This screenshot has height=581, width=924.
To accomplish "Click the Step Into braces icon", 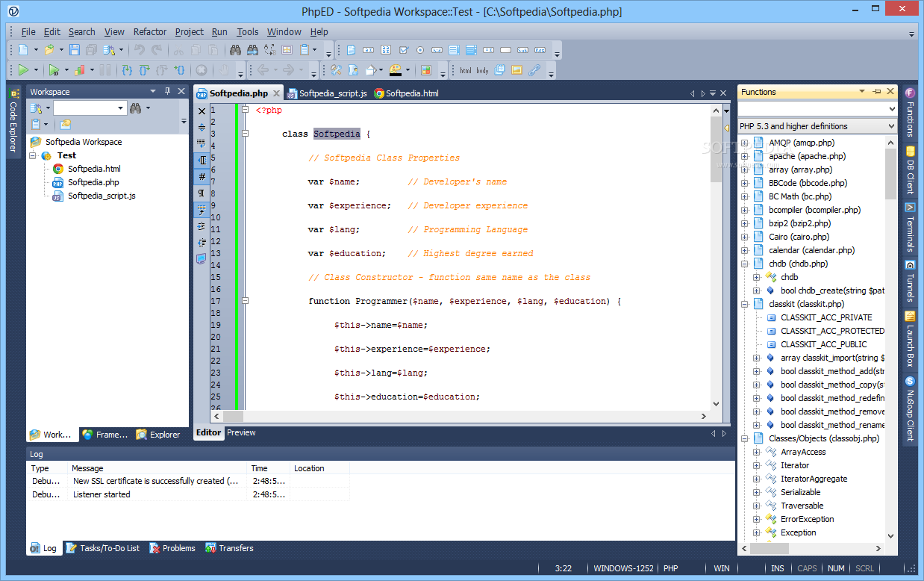I will pos(126,70).
